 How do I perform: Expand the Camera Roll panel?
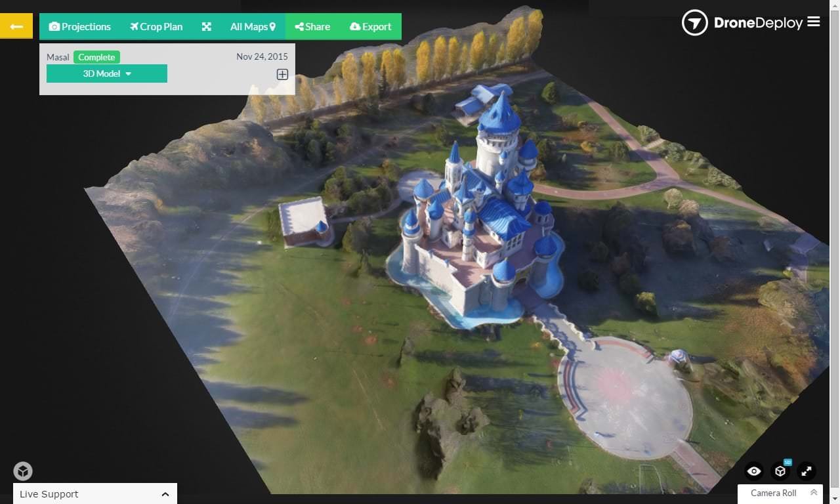click(x=780, y=493)
